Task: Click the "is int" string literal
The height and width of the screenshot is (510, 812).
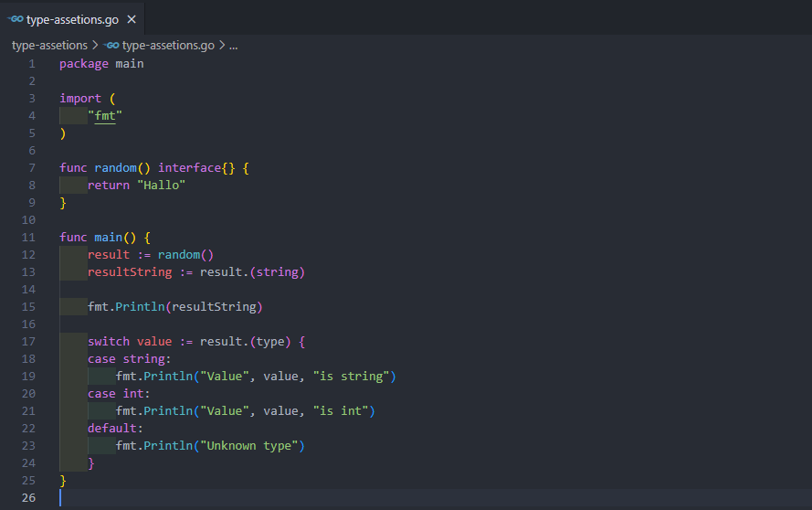Action: 341,411
